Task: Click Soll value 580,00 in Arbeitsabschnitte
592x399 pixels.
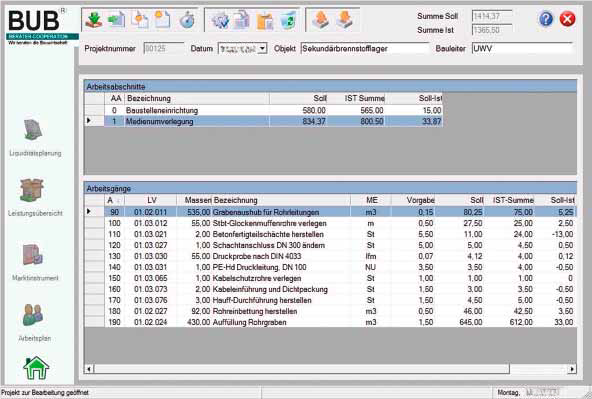Action: tap(314, 111)
